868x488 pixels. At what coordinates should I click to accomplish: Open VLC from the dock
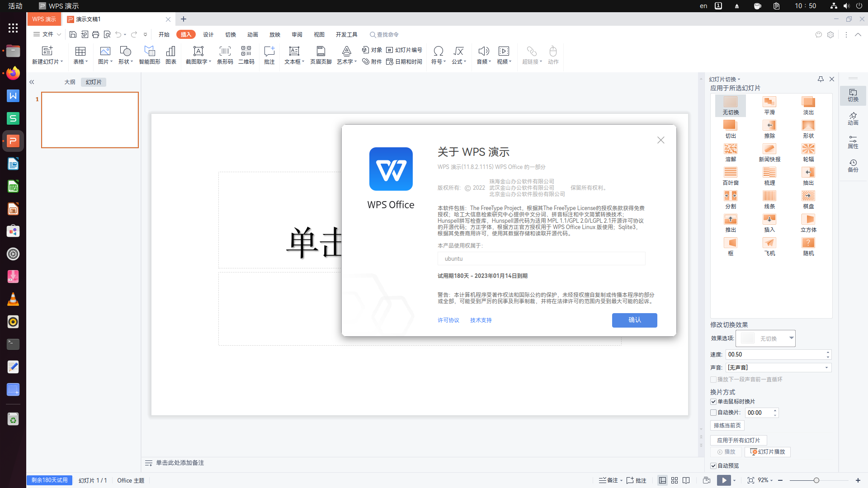click(x=13, y=299)
